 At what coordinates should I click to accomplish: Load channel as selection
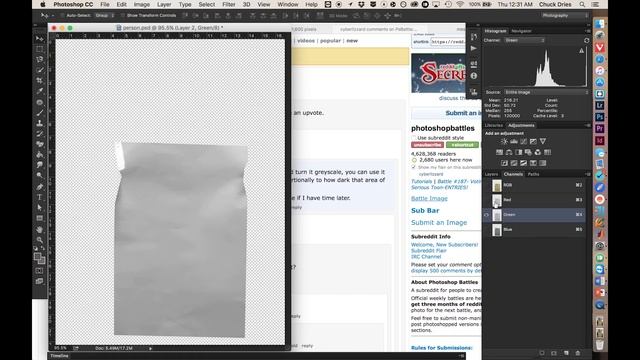click(542, 353)
